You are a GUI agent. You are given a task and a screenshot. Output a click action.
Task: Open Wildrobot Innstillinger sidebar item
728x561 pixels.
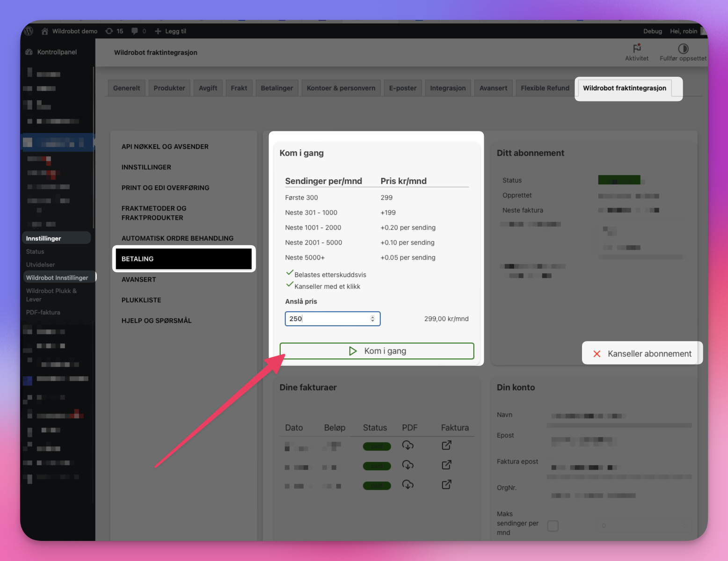pos(57,277)
